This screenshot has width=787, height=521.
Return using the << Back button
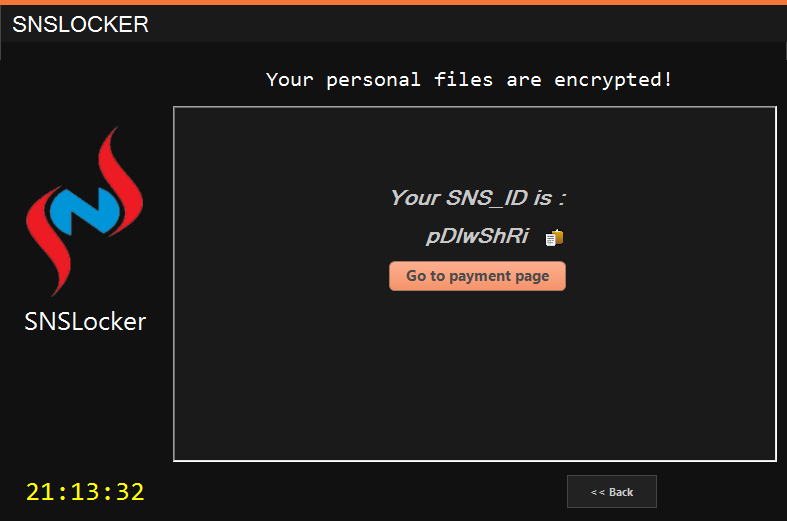[x=612, y=492]
